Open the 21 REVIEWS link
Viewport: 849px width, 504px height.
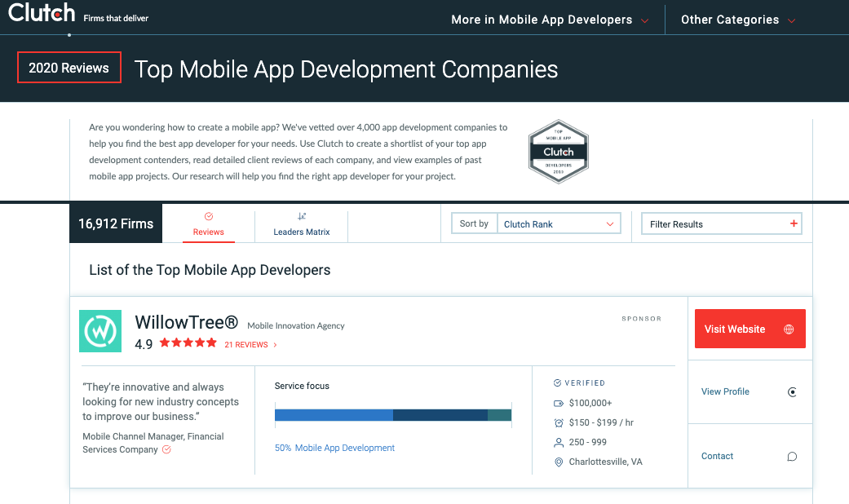[246, 345]
